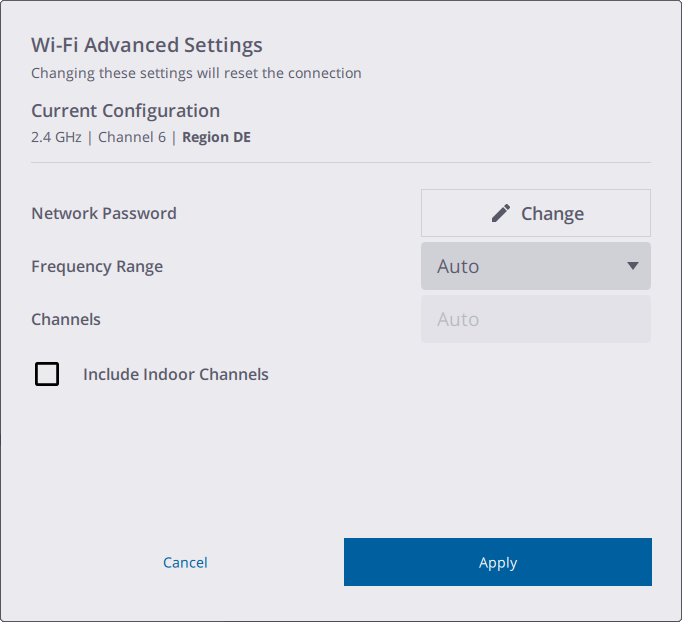Click the divider line below Current Configuration
682x622 pixels.
340,162
